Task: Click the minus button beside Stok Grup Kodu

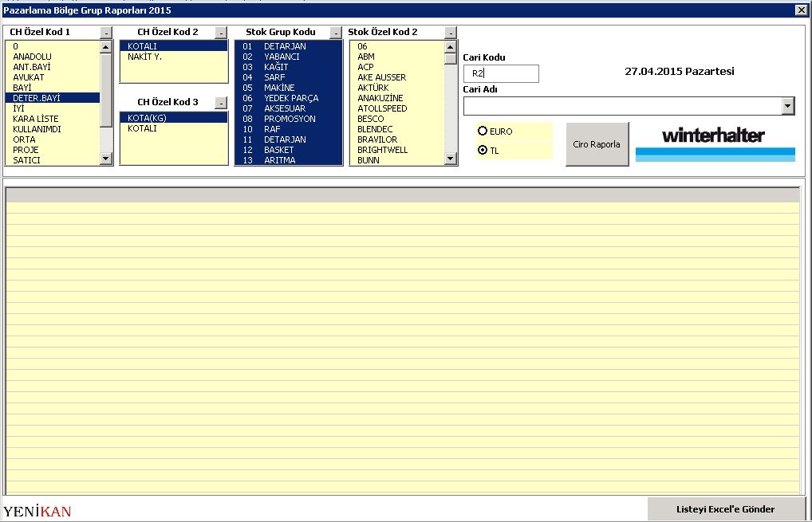Action: 336,33
